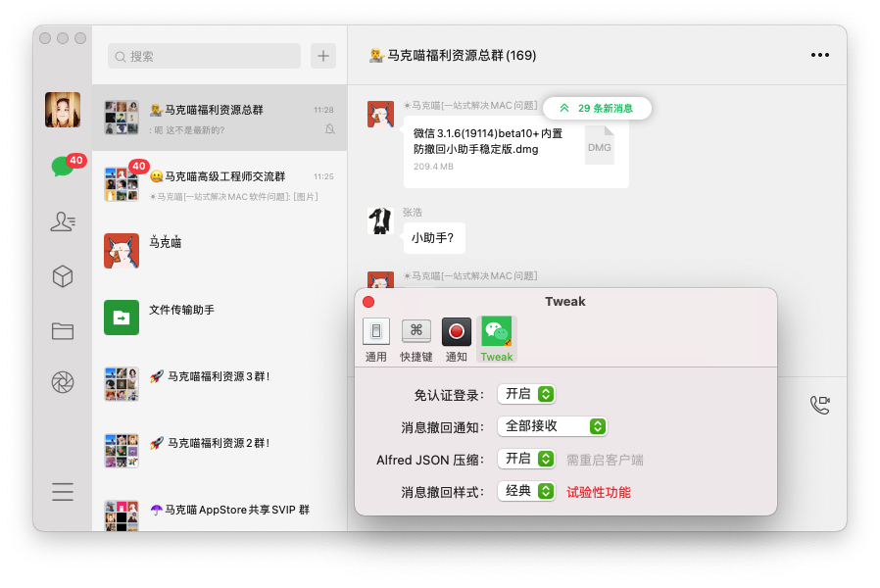Switch to the 快捷键 shortcuts tab
Viewport: 880px width, 588px height.
coord(416,339)
